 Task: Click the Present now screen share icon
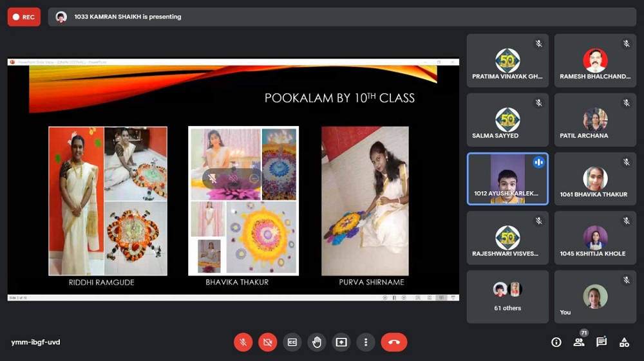(341, 342)
